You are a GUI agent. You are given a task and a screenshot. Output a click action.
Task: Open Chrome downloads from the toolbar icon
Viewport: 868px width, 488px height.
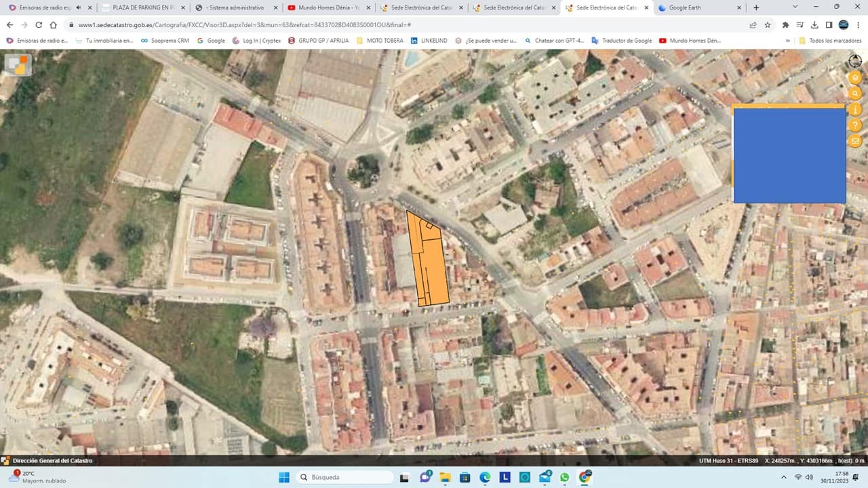point(814,24)
